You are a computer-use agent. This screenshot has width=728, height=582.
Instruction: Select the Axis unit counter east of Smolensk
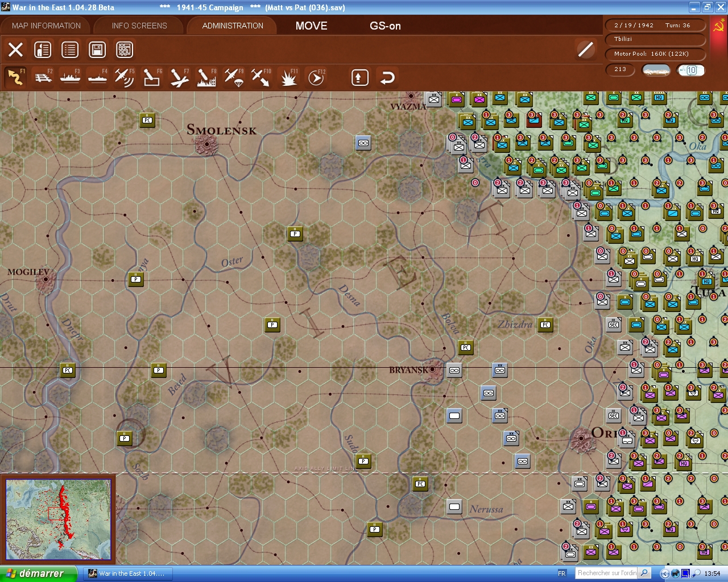(x=363, y=143)
